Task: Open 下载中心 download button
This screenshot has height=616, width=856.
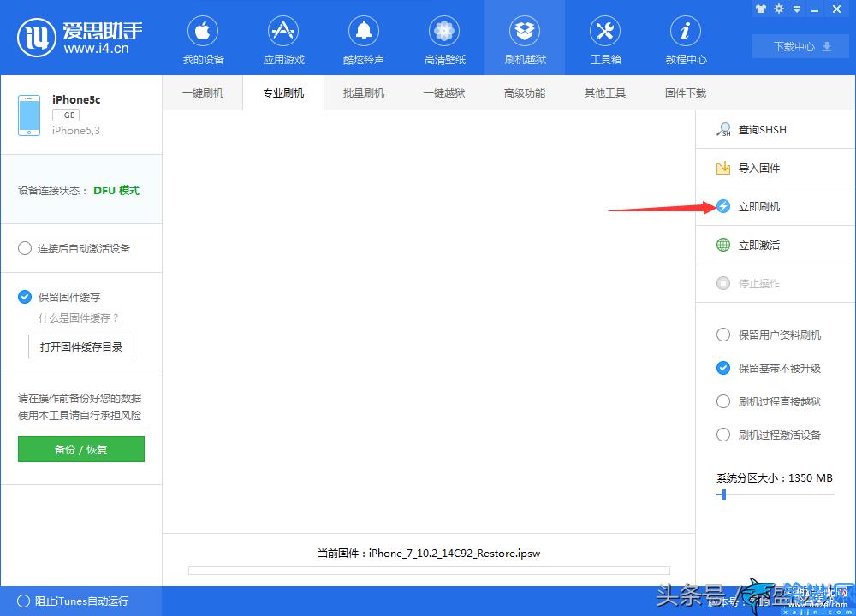Action: pos(802,46)
